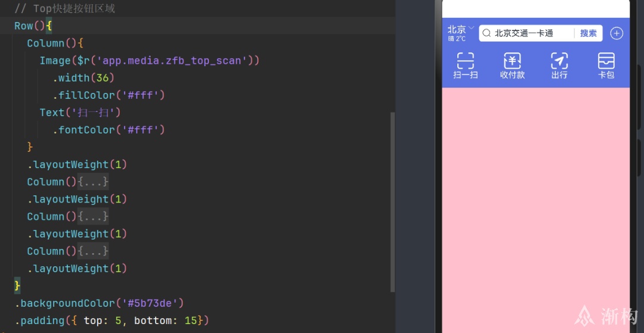Tap the 出行 travel icon
Screen dimensions: 644x333
tap(559, 61)
